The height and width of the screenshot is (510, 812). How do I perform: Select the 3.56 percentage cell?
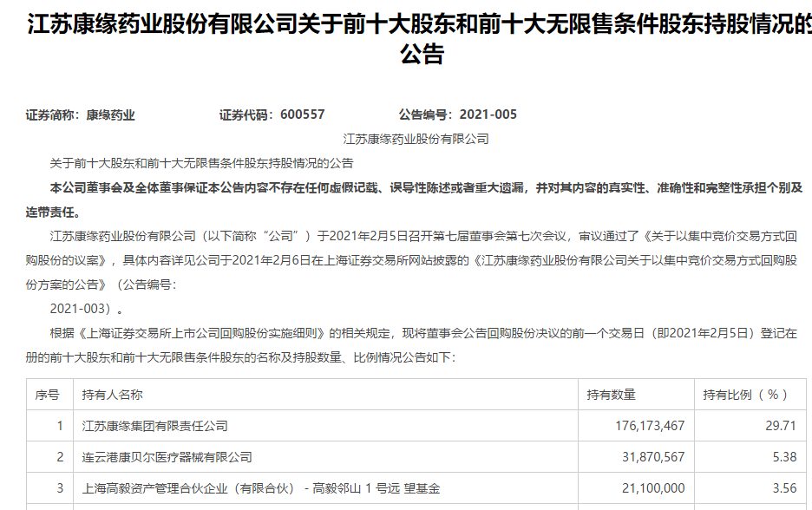[x=750, y=487]
